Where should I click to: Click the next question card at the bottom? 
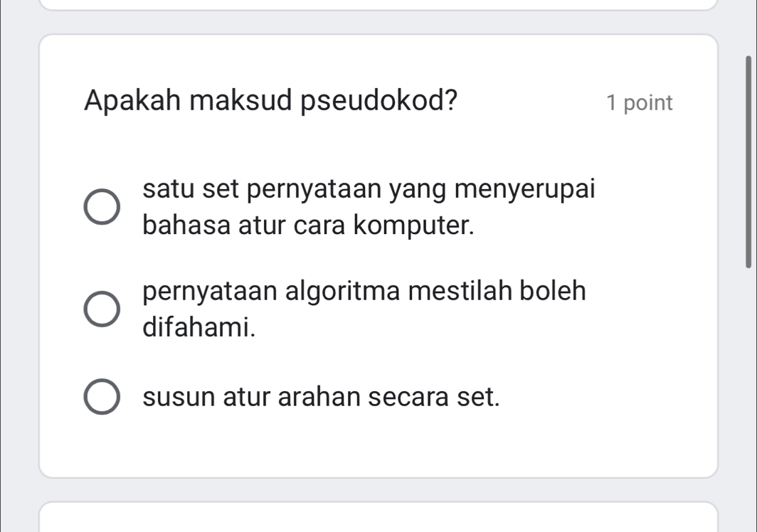pos(378,517)
